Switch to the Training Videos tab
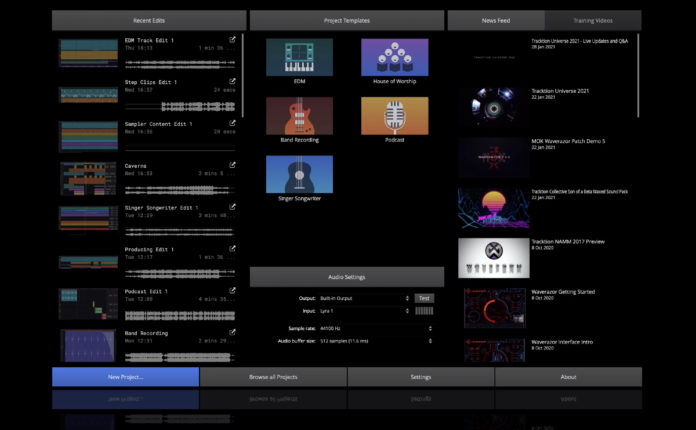The width and height of the screenshot is (696, 430). (x=593, y=20)
